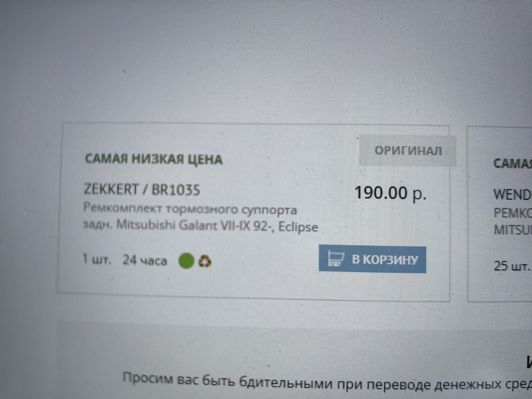Click the 190.00 р. price
The image size is (532, 399).
[390, 193]
